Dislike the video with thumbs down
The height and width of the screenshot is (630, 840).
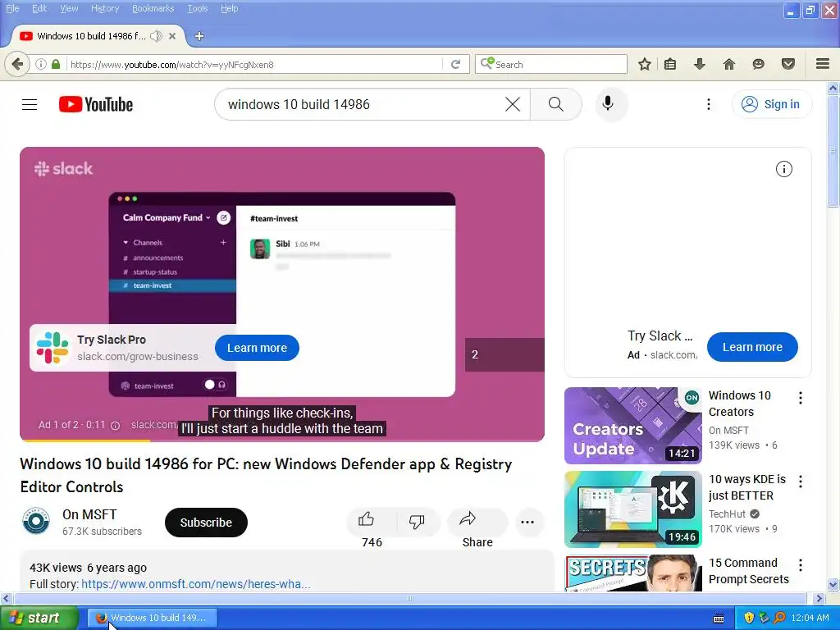[418, 523]
